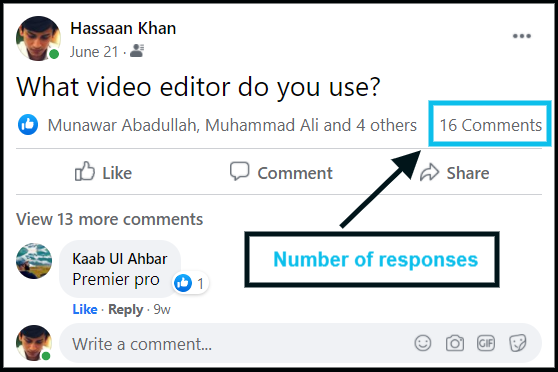
Task: Click the like reaction badge on the Premier pro comment
Action: click(x=190, y=283)
